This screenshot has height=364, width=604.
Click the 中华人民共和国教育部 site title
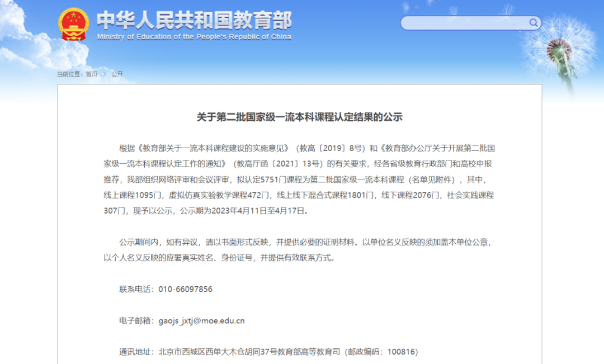point(194,20)
